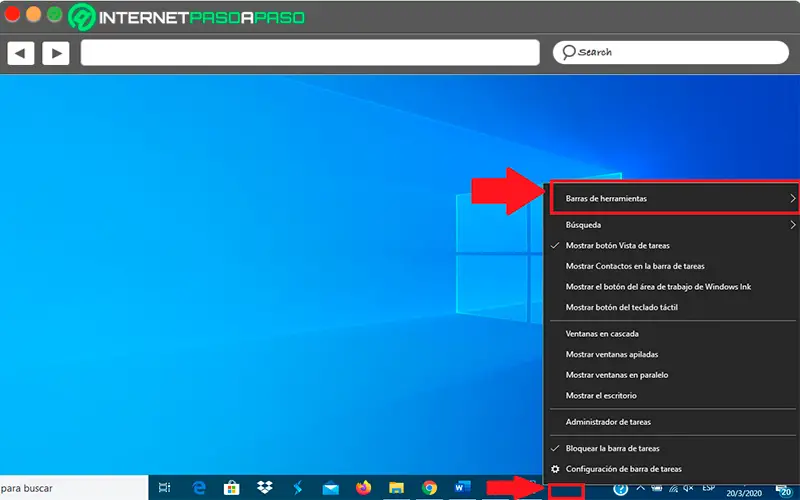The height and width of the screenshot is (500, 800).
Task: Choose Ventanas en cascada
Action: pyautogui.click(x=673, y=334)
